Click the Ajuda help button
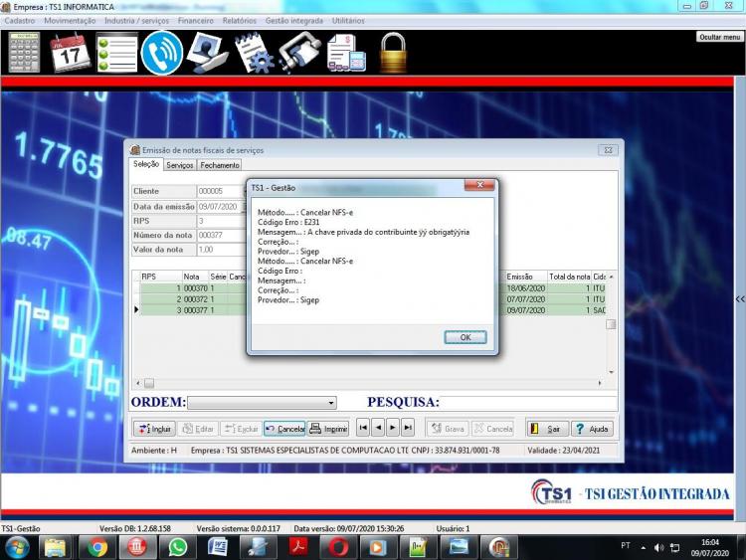This screenshot has height=560, width=746. pos(592,429)
